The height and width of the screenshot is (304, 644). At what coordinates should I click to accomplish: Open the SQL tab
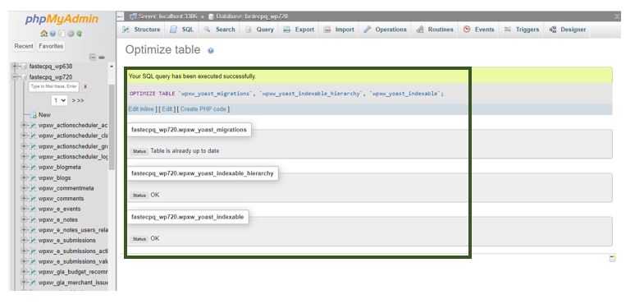pos(182,30)
